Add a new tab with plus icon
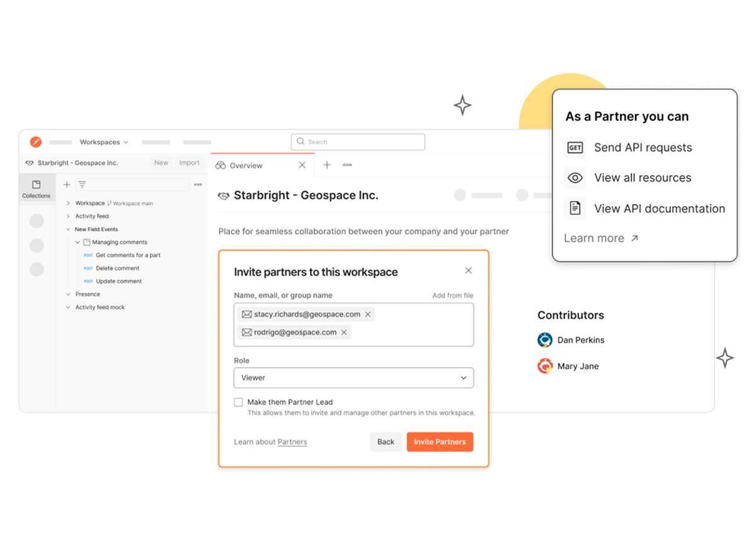 (327, 165)
